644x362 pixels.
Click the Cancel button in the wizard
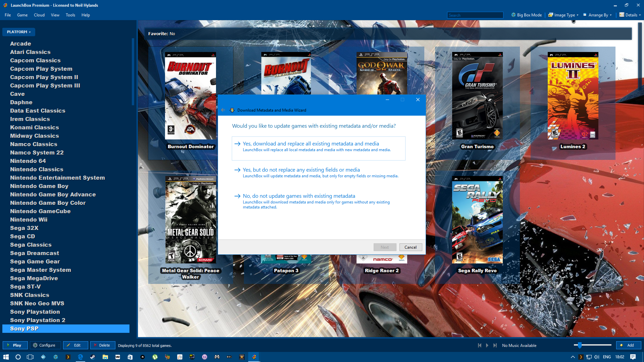tap(410, 247)
